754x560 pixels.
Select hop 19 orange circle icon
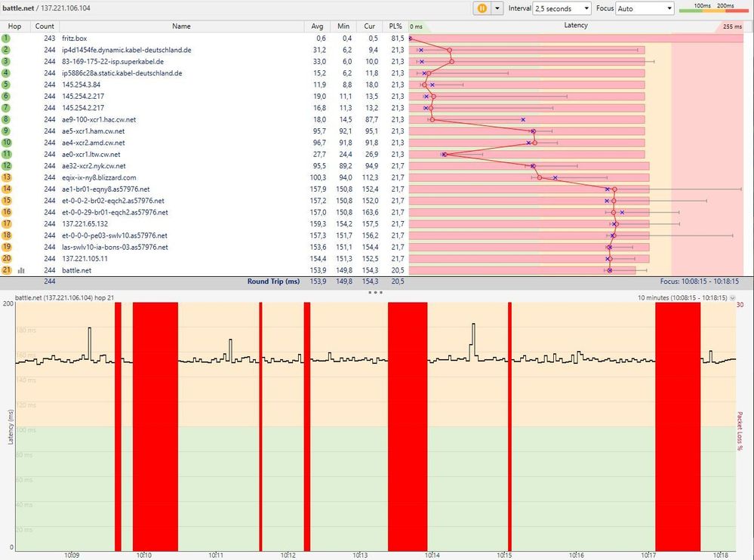click(6, 247)
